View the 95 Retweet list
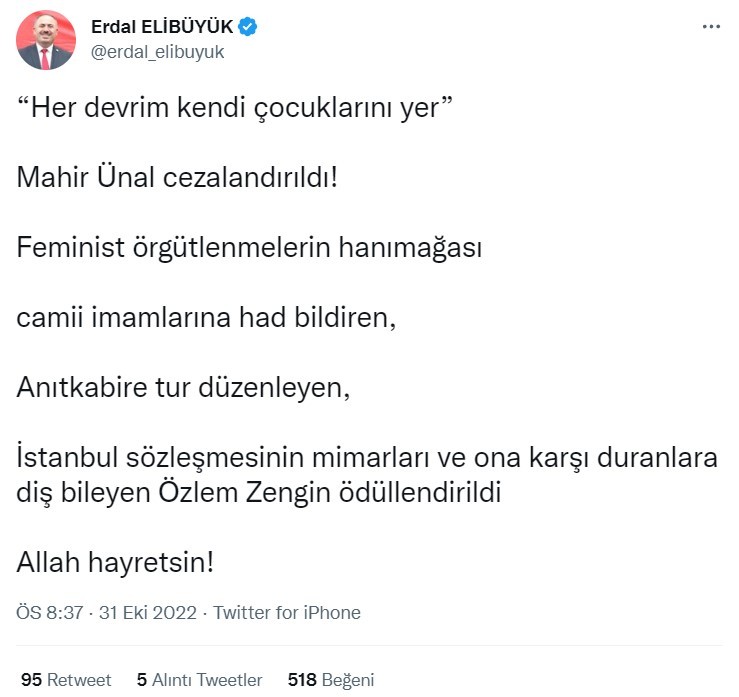The width and height of the screenshot is (739, 697). [x=66, y=680]
